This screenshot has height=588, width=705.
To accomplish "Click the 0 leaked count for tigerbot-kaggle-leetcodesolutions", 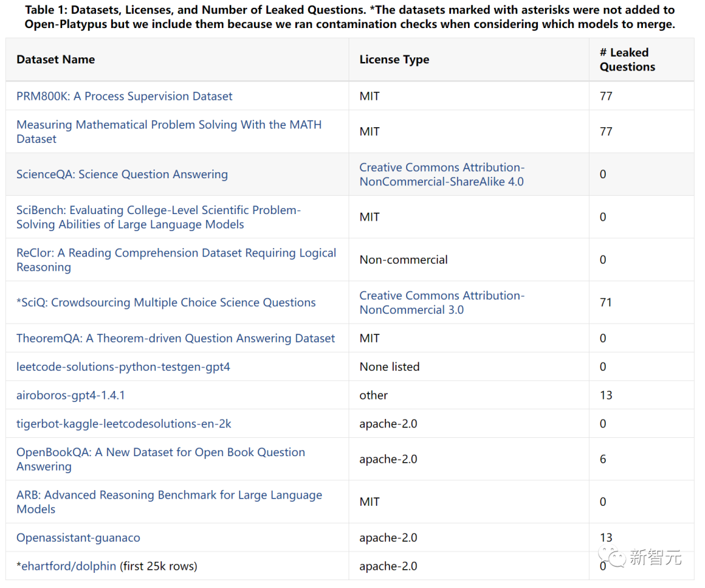I will [x=603, y=424].
